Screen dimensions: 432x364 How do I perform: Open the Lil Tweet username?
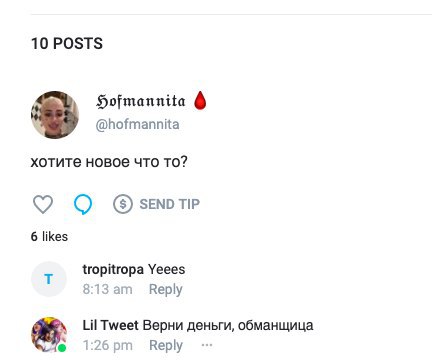[x=110, y=325]
